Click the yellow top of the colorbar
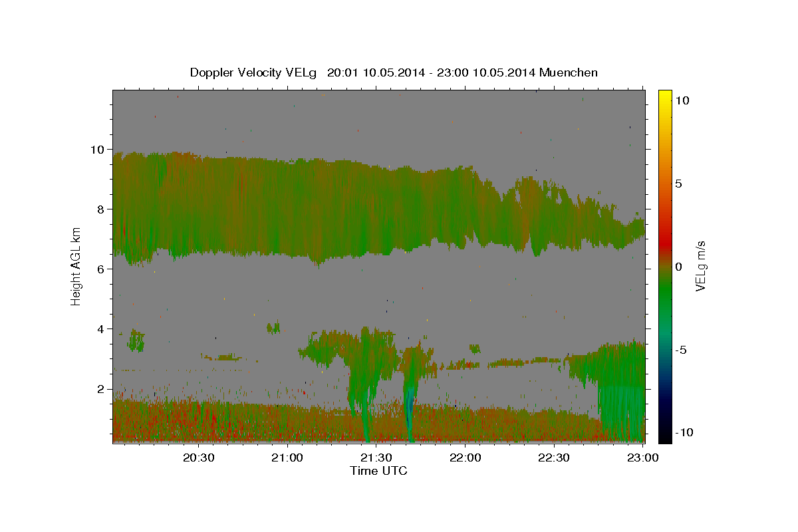This screenshot has width=798, height=532. [665, 96]
